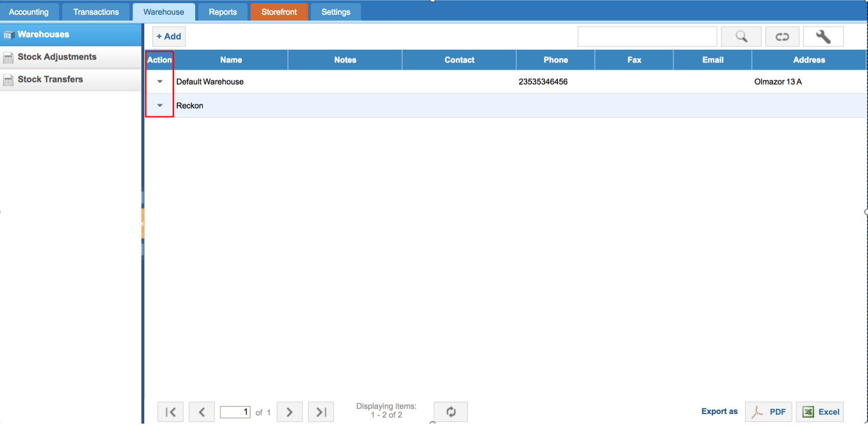Go to the first page
The width and height of the screenshot is (868, 433).
(170, 412)
